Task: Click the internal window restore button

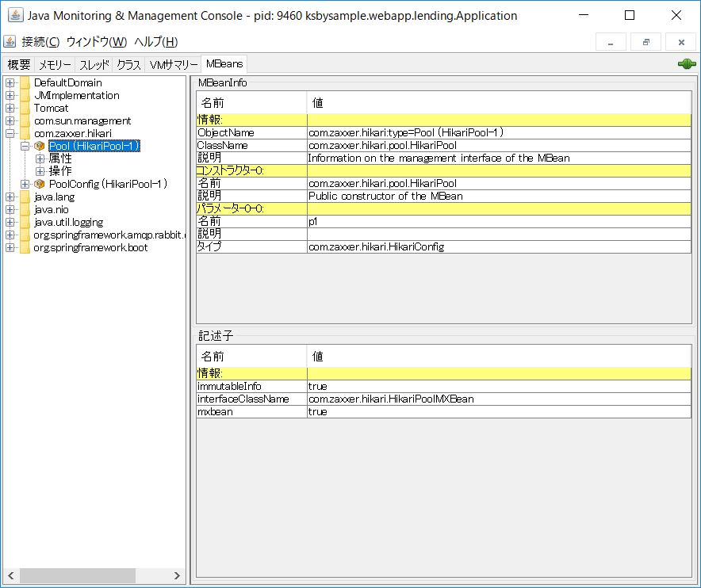Action: coord(645,41)
